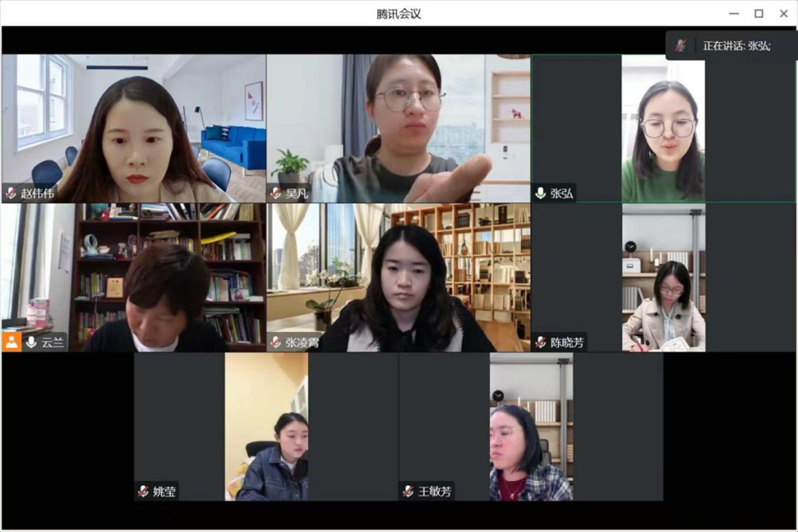Click the 王敏芳 name label
This screenshot has width=798, height=532.
[x=435, y=491]
